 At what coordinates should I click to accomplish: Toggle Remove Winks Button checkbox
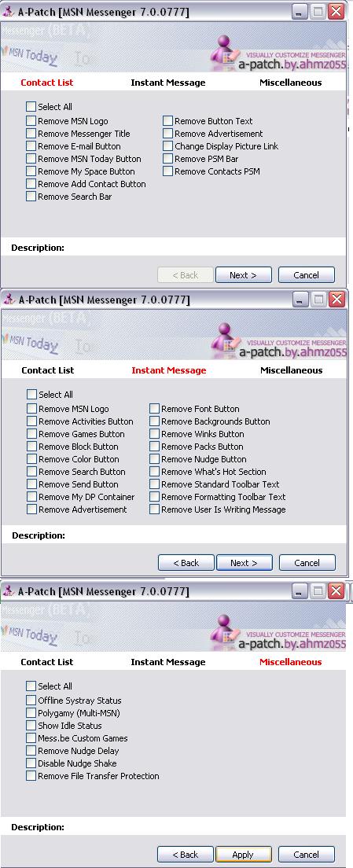154,434
